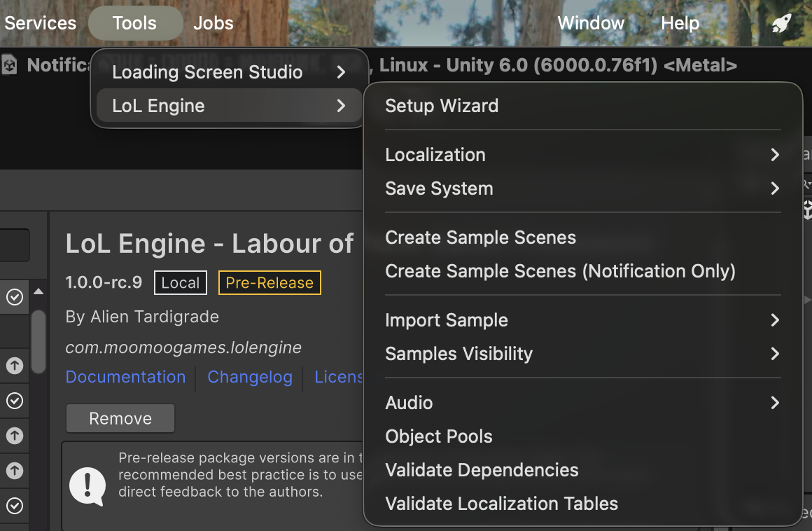Open the Services menu
Image resolution: width=812 pixels, height=531 pixels.
click(x=40, y=23)
